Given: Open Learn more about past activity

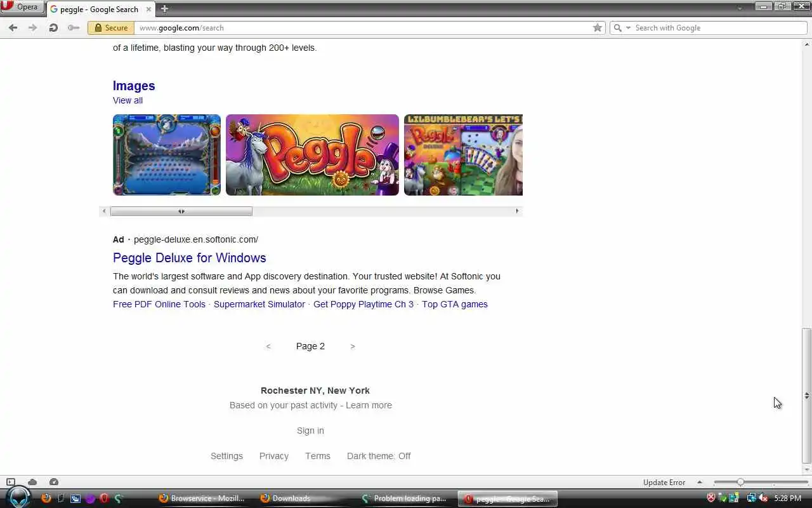Looking at the screenshot, I should (x=369, y=405).
